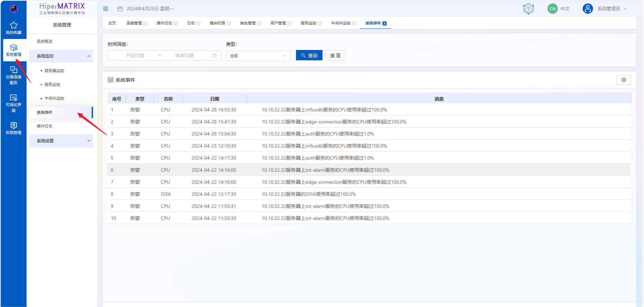Click the 中文 language label
Screen dimensions: 644x307
pyautogui.click(x=565, y=9)
